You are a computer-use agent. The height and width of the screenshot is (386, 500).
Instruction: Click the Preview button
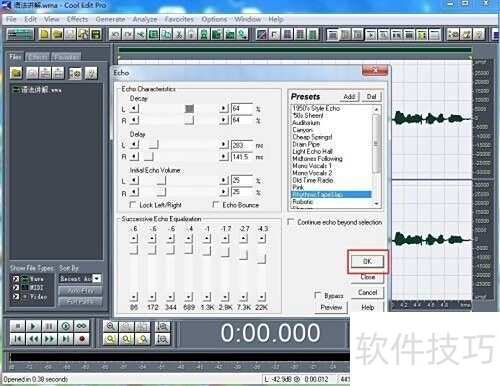click(331, 307)
